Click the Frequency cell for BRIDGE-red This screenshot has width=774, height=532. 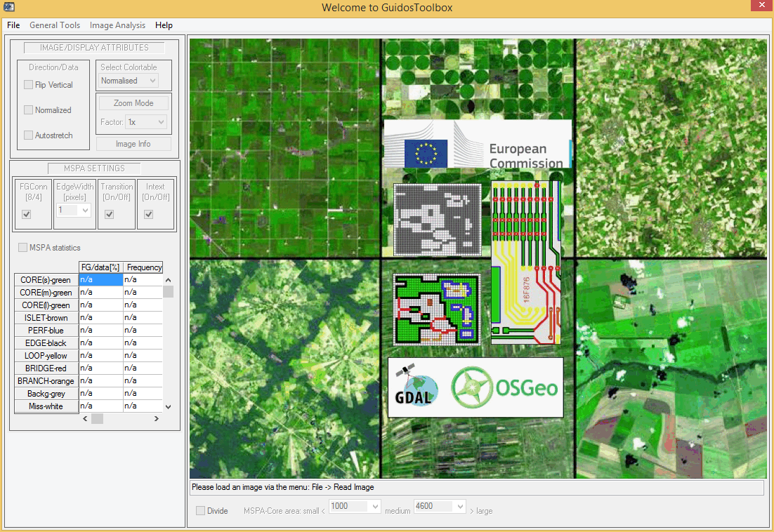[143, 368]
